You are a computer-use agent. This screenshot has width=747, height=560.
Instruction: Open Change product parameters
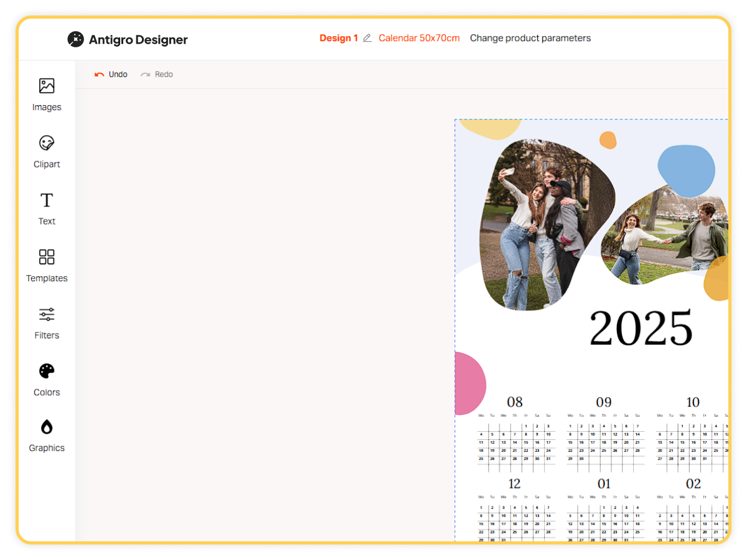530,38
